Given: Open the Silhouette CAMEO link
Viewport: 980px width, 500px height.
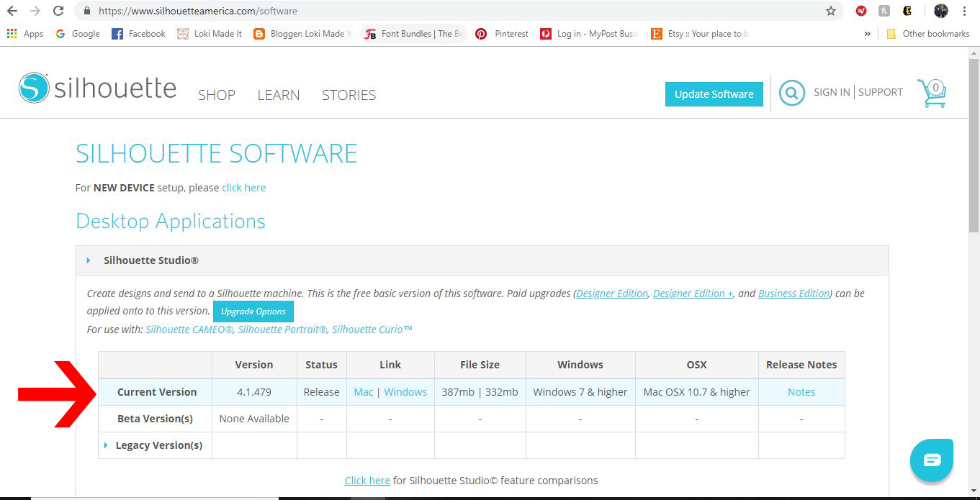Looking at the screenshot, I should pos(189,329).
